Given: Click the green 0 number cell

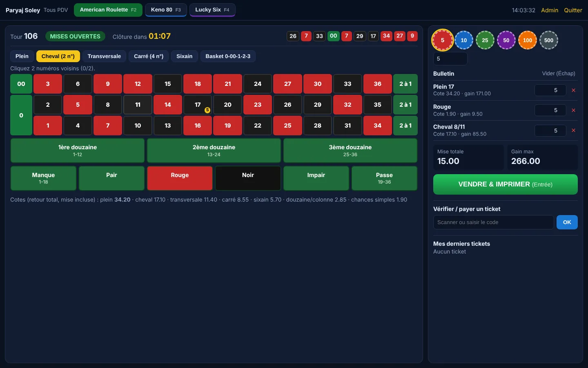Looking at the screenshot, I should (x=21, y=115).
